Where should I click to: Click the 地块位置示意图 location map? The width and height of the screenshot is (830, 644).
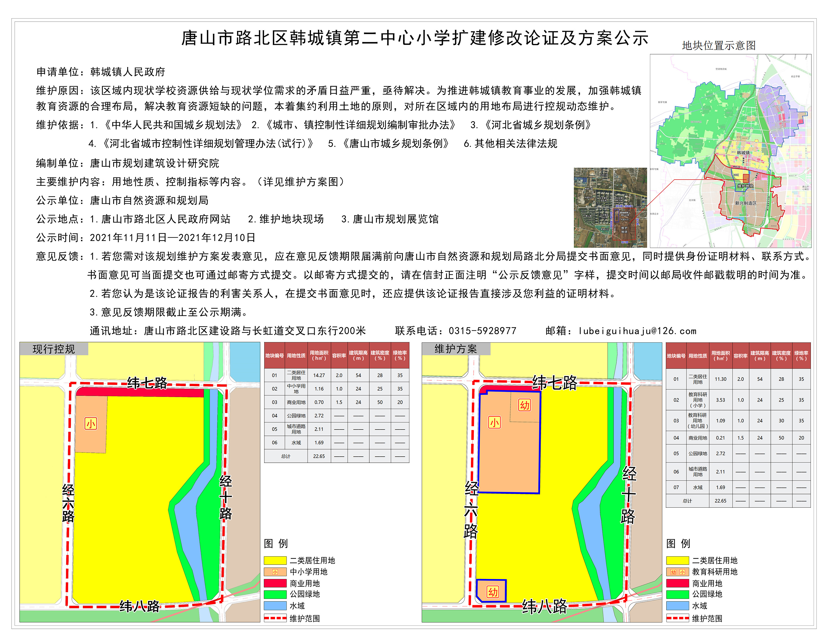point(730,151)
